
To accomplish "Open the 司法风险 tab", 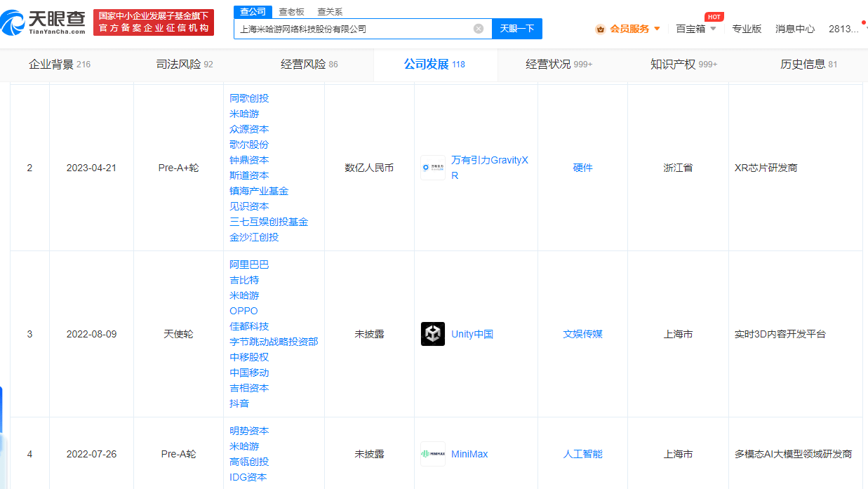I will click(184, 65).
